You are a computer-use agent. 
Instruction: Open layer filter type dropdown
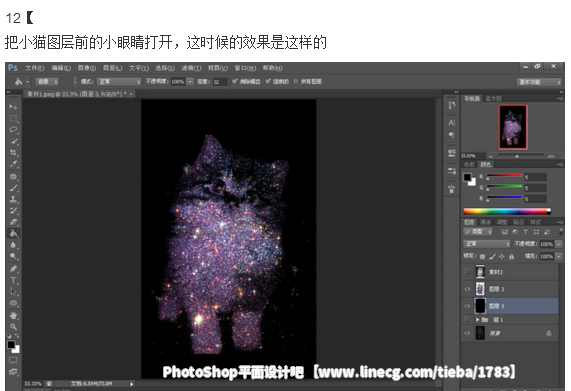click(x=479, y=232)
